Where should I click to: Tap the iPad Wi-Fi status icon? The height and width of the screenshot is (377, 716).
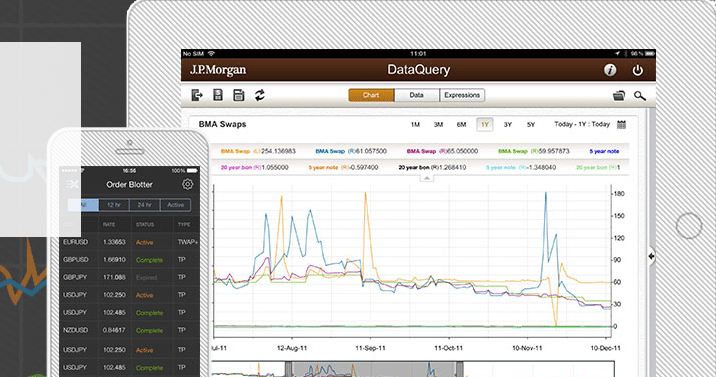[211, 53]
